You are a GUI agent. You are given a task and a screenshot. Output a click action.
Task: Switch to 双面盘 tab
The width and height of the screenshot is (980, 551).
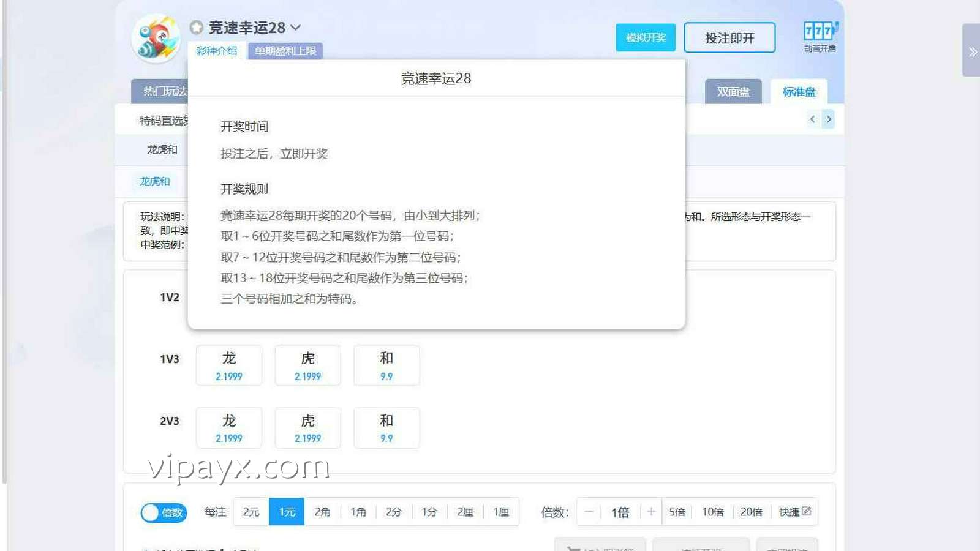tap(733, 91)
